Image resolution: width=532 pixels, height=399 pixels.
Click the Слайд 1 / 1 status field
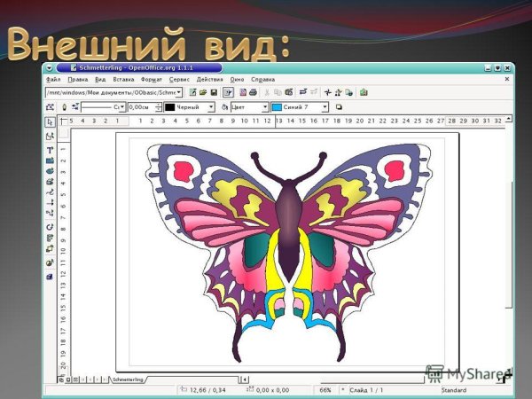pyautogui.click(x=366, y=390)
